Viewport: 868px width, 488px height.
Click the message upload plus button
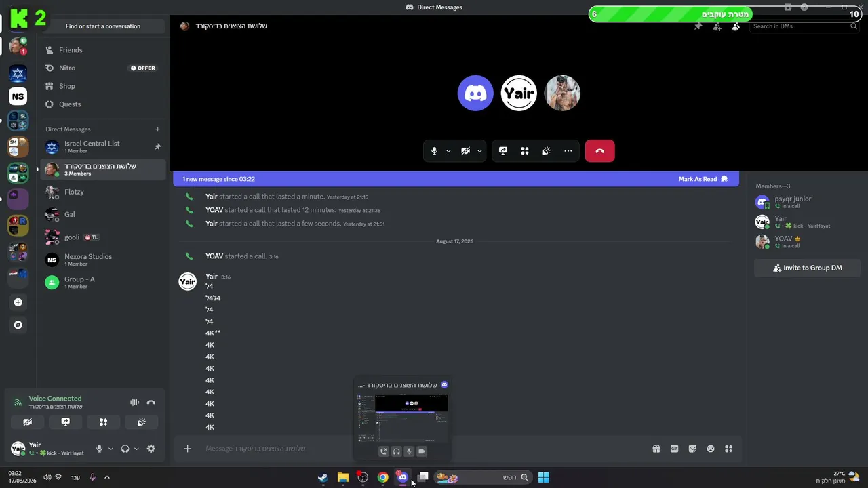tap(188, 449)
